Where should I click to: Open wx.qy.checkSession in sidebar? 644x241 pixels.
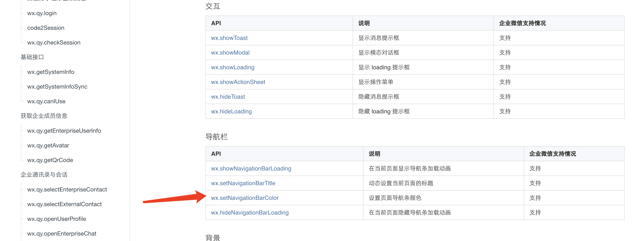pos(54,43)
